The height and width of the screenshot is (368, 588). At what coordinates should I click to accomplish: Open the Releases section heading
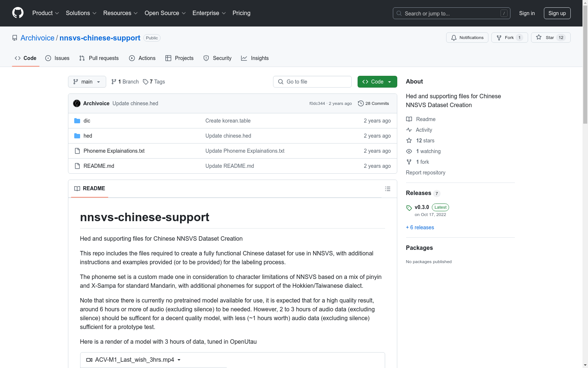coord(423,193)
